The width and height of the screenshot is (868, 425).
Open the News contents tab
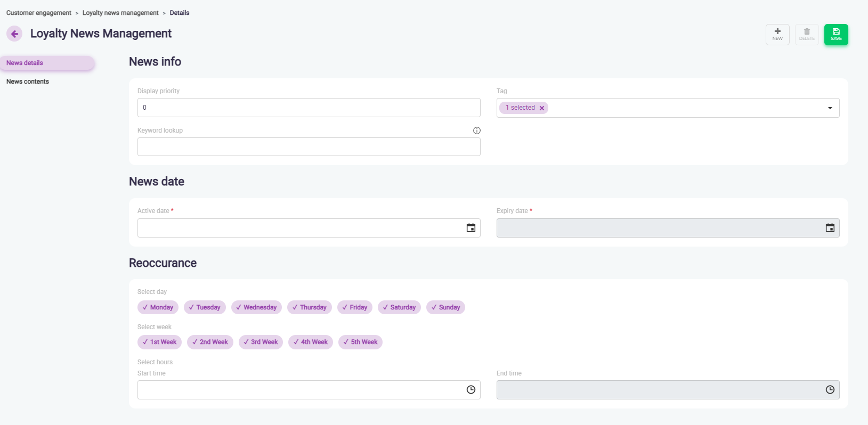click(x=28, y=81)
